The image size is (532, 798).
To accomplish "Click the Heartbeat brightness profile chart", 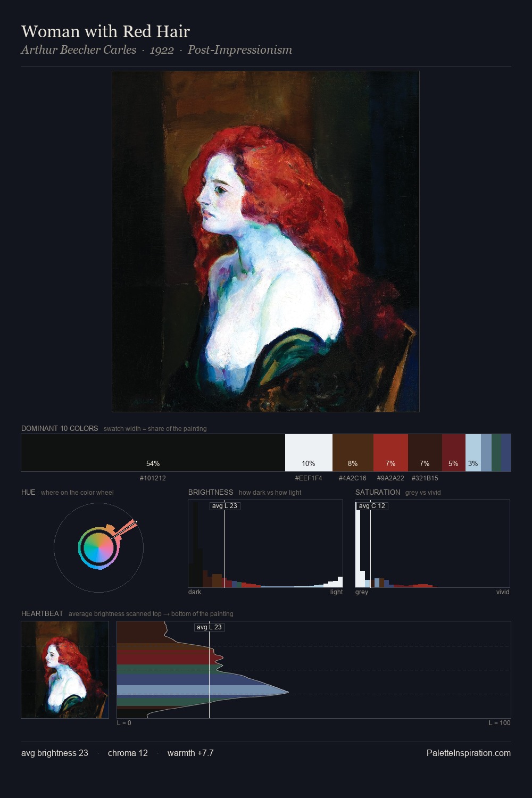I will click(x=314, y=670).
